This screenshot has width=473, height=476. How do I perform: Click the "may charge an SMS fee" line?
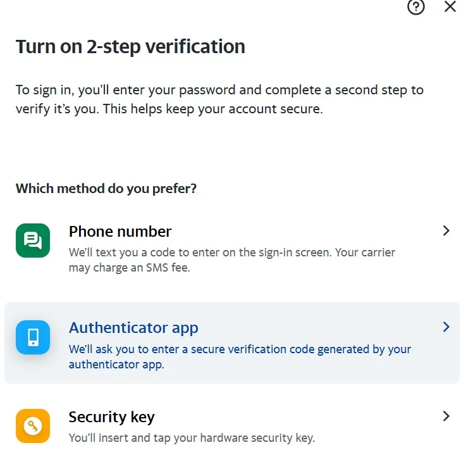click(129, 268)
